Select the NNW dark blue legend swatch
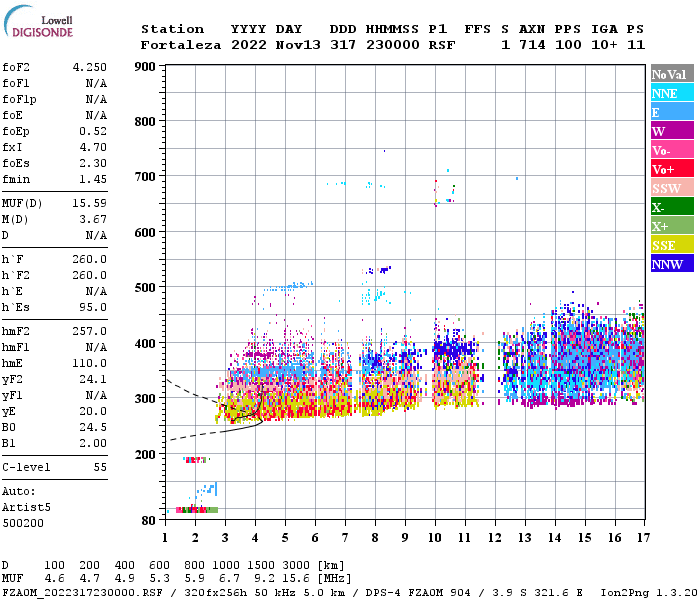The image size is (700, 600). [x=672, y=264]
